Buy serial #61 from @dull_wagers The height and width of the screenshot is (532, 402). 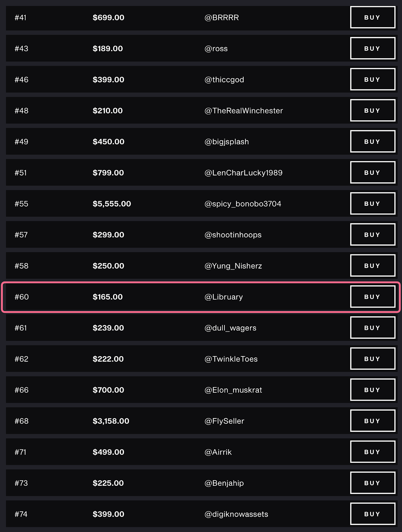coord(372,328)
